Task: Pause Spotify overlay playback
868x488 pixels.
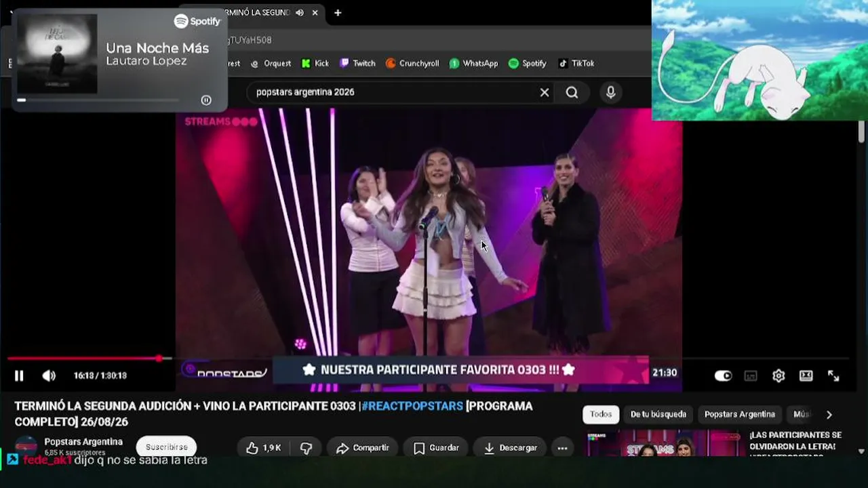Action: [206, 100]
